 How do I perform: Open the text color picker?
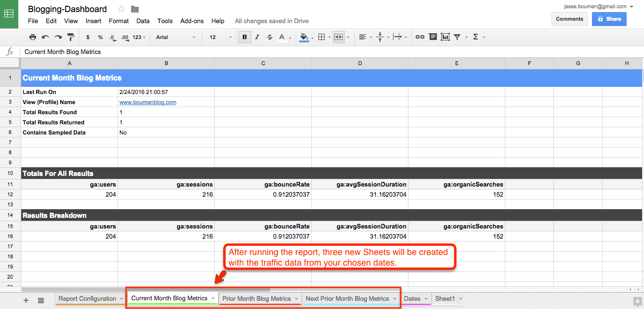coord(281,37)
